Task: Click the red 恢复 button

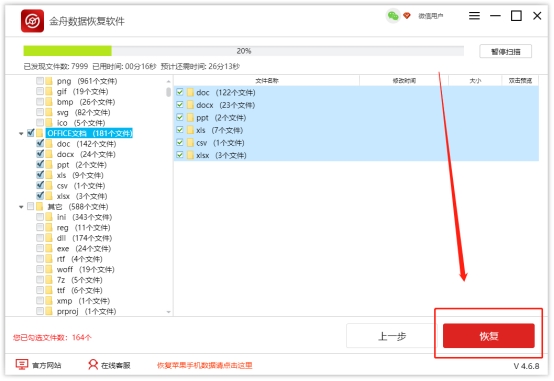Action: point(489,336)
